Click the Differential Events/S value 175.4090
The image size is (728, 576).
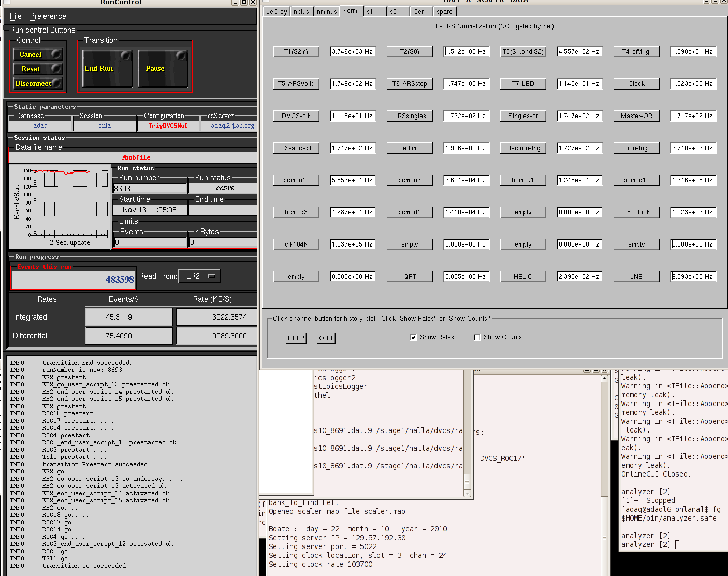(x=129, y=336)
